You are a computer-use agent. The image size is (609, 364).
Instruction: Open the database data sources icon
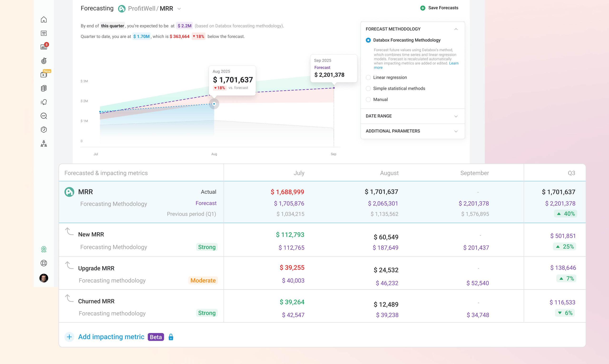tap(44, 88)
